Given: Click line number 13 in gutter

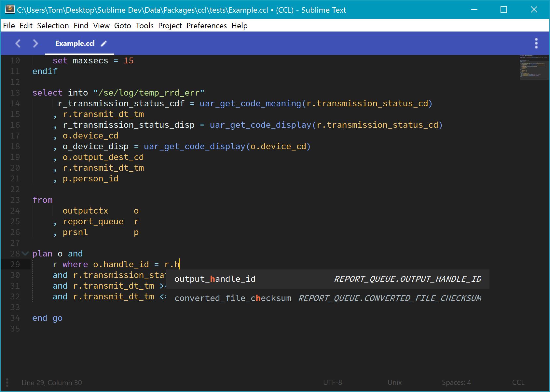Looking at the screenshot, I should tap(15, 93).
